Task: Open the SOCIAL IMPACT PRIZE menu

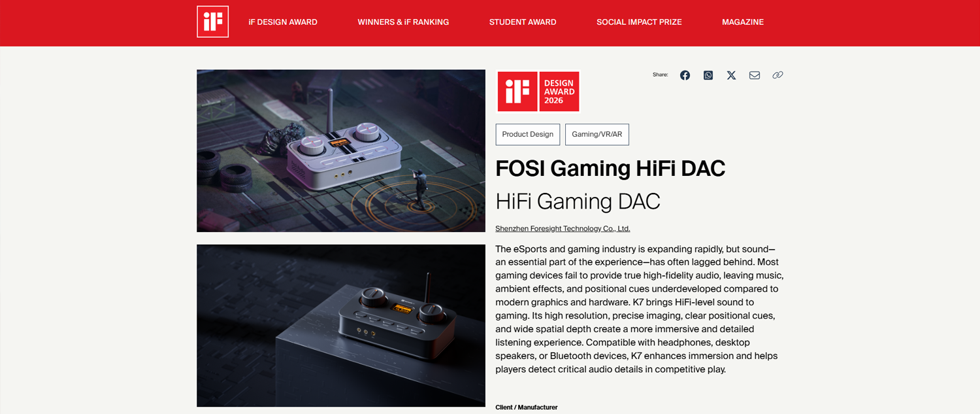Action: tap(639, 22)
